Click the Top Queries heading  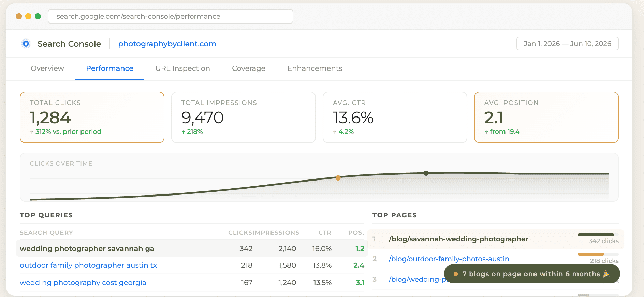[x=46, y=215]
